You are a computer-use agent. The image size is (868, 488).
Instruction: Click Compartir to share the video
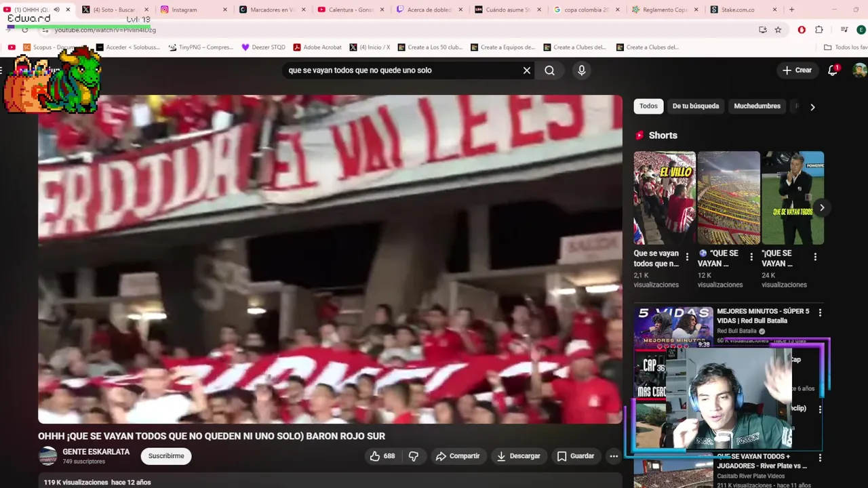click(x=458, y=456)
